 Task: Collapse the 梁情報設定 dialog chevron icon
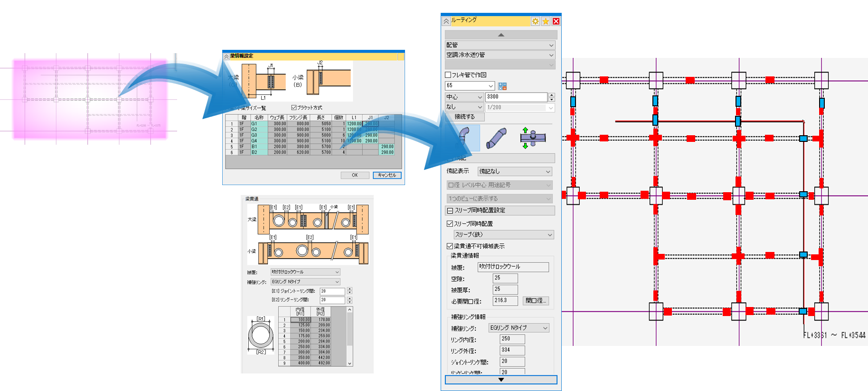coord(226,56)
